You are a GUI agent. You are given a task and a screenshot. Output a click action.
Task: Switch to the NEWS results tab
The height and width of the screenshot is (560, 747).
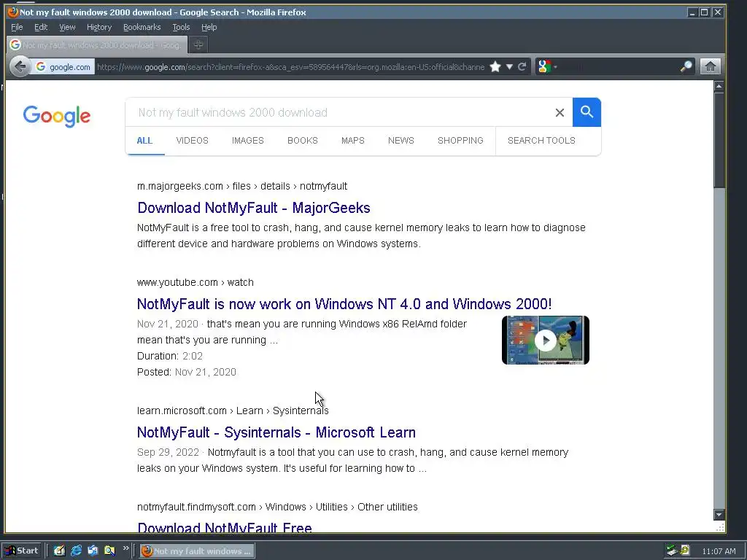400,141
